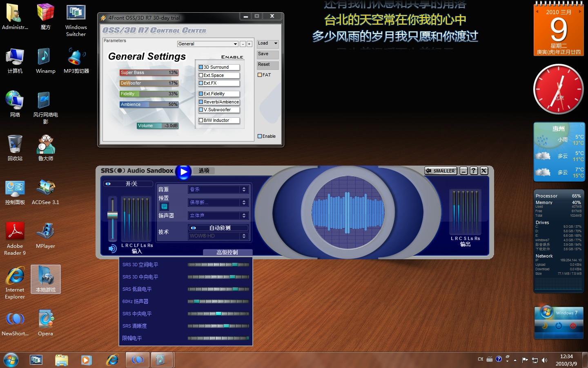The width and height of the screenshot is (588, 368).
Task: Select the 本地游戏 desktop icon
Action: coord(45,279)
